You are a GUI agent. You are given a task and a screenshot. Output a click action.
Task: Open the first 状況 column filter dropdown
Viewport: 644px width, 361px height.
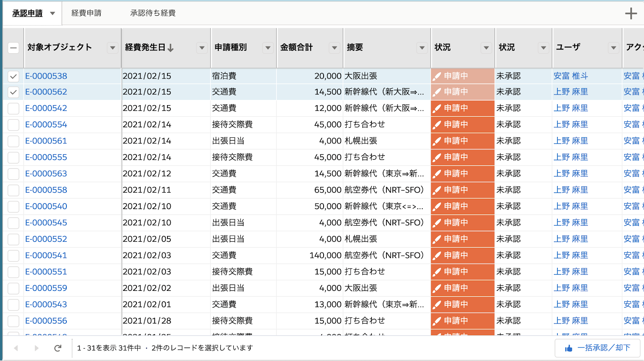point(486,48)
